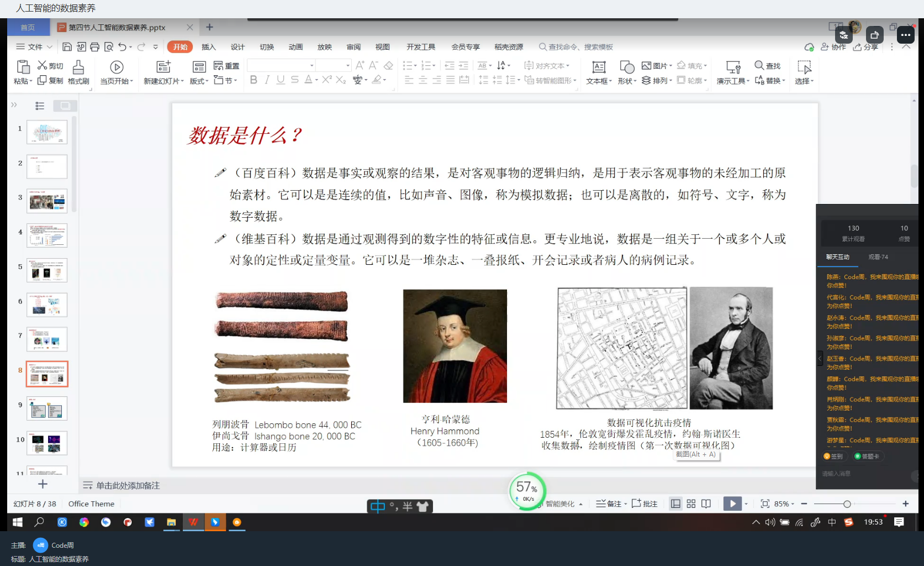Click 当页开始 start from current slide
Image resolution: width=924 pixels, height=566 pixels.
[x=117, y=72]
